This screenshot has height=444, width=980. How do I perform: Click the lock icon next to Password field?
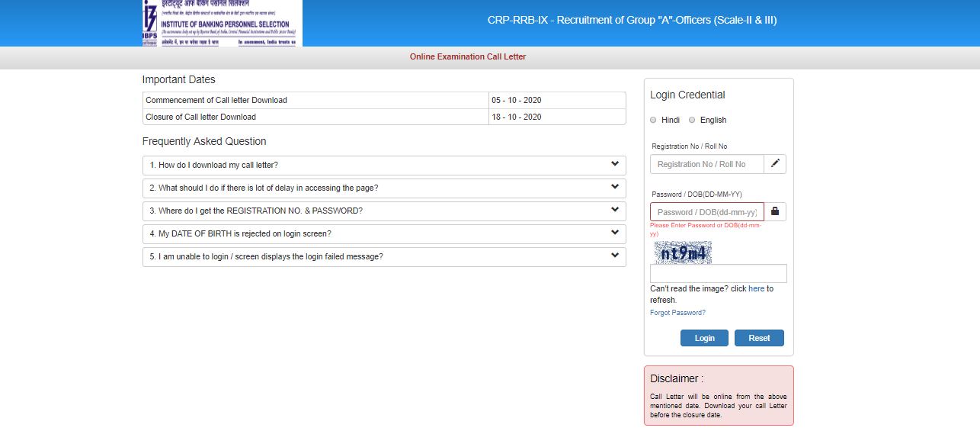tap(775, 211)
